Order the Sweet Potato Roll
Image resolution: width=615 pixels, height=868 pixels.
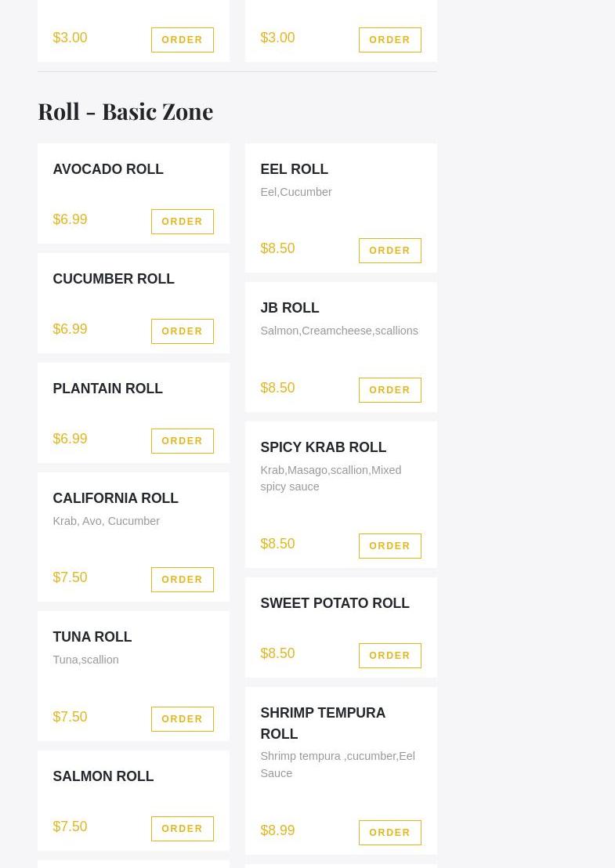389,656
